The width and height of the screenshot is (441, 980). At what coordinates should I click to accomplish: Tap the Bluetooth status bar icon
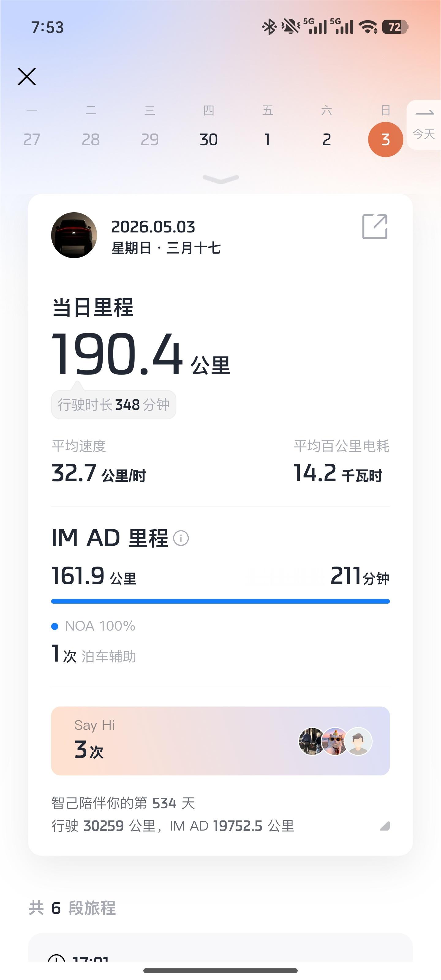click(x=269, y=27)
